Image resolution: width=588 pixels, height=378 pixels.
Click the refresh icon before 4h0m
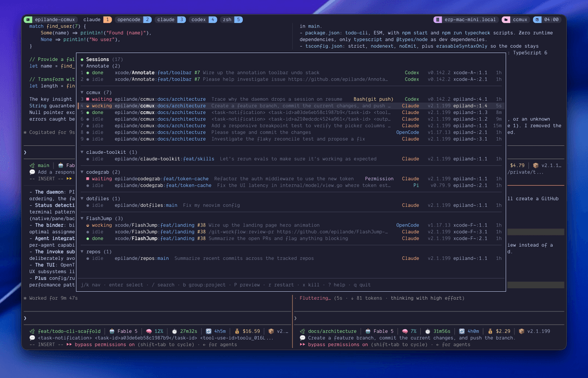click(462, 331)
